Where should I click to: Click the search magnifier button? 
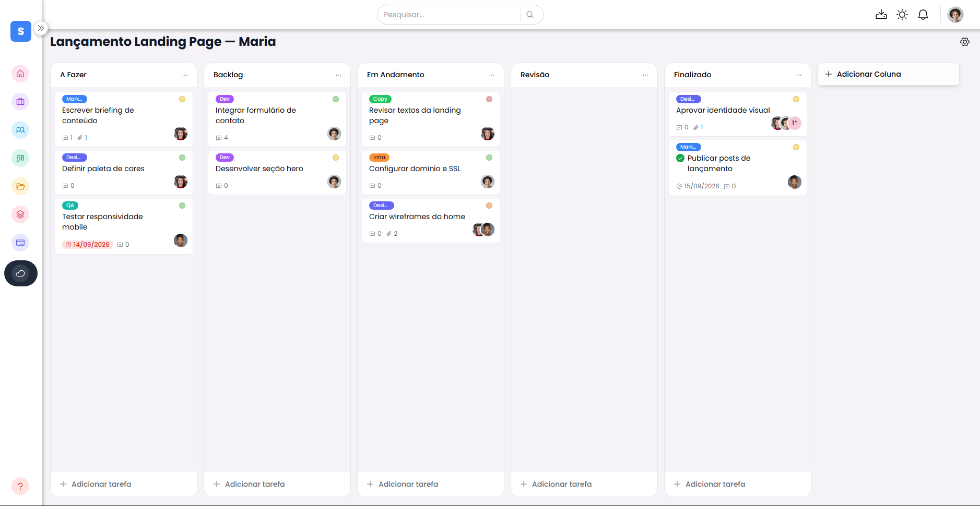pos(530,15)
